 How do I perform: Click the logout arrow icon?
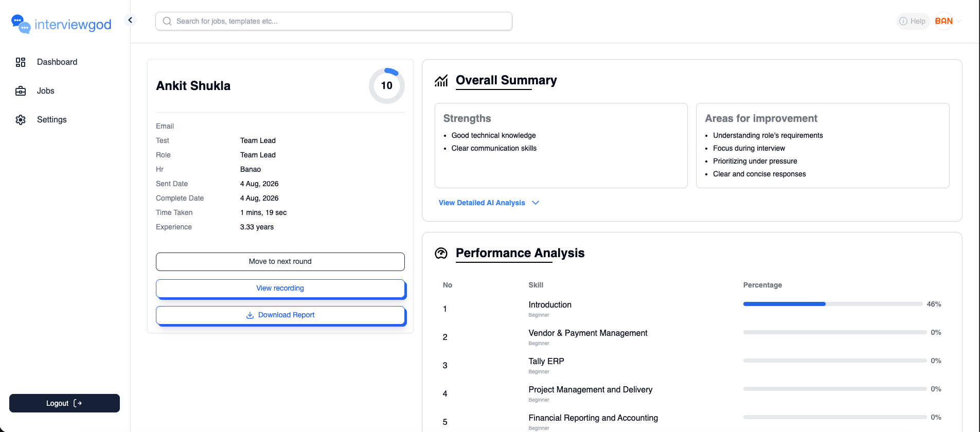(78, 403)
